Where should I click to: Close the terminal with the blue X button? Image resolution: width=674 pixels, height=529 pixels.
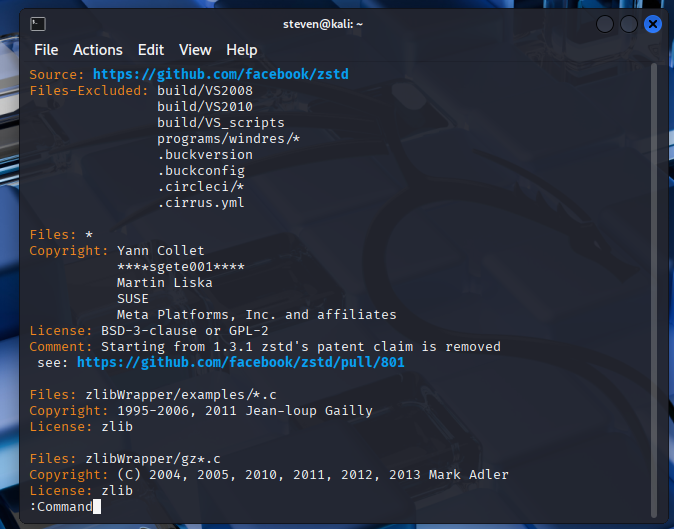click(x=653, y=23)
